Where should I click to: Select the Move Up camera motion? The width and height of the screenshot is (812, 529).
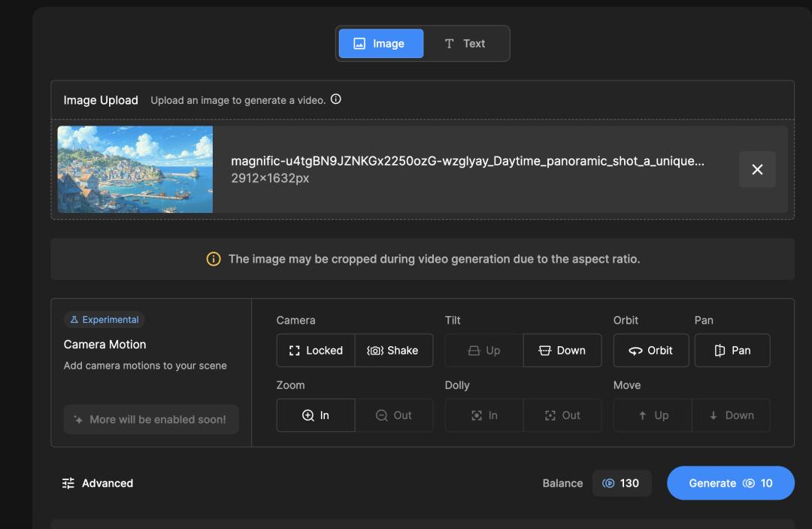pyautogui.click(x=652, y=415)
